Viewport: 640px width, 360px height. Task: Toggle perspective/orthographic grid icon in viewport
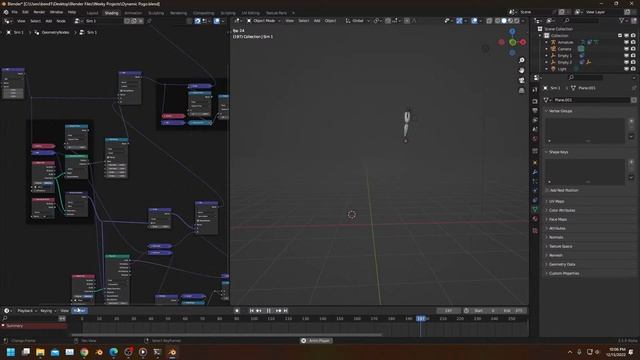pos(522,91)
